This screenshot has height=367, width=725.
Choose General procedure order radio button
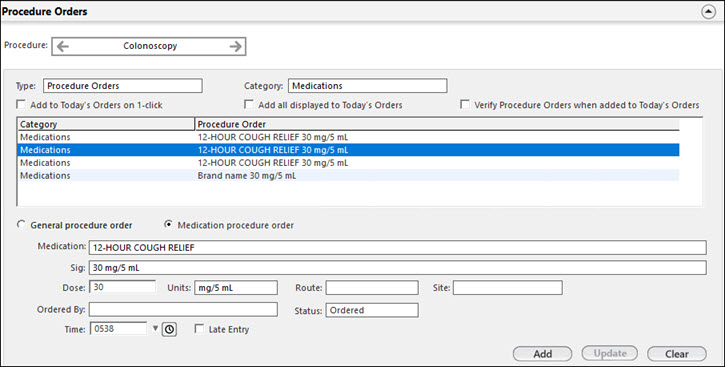(21, 225)
